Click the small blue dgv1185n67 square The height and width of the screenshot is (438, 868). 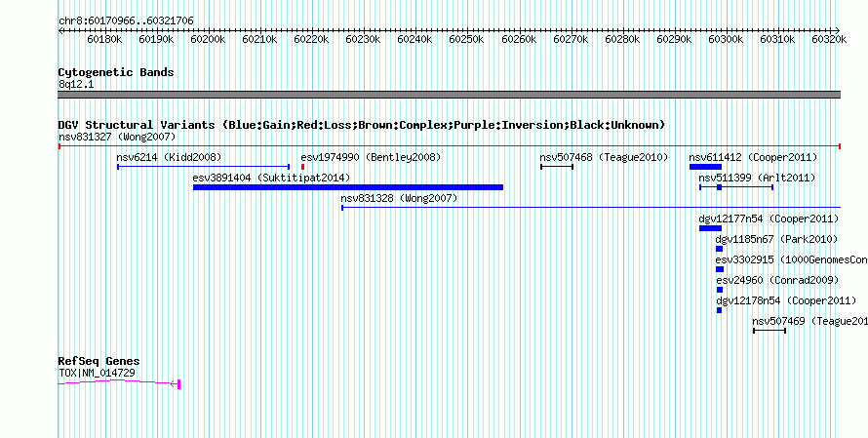(719, 249)
